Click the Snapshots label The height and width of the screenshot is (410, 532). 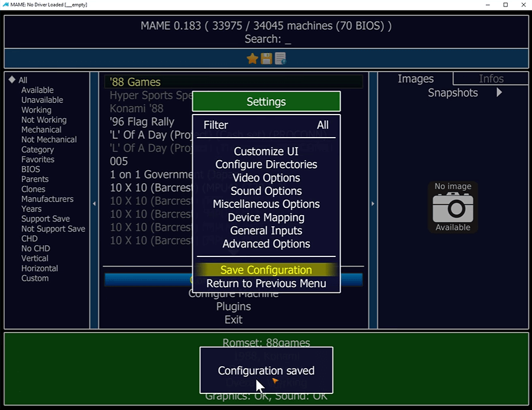coord(453,93)
